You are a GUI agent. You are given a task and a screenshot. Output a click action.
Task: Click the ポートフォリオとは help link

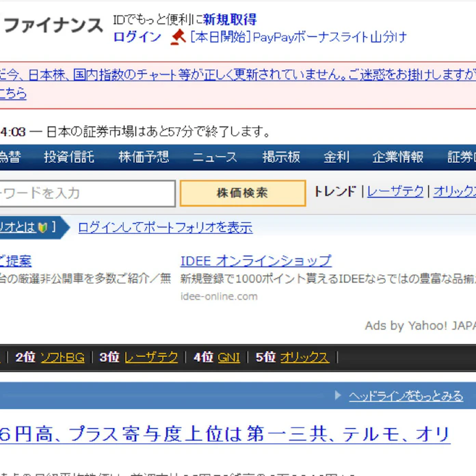point(18,227)
